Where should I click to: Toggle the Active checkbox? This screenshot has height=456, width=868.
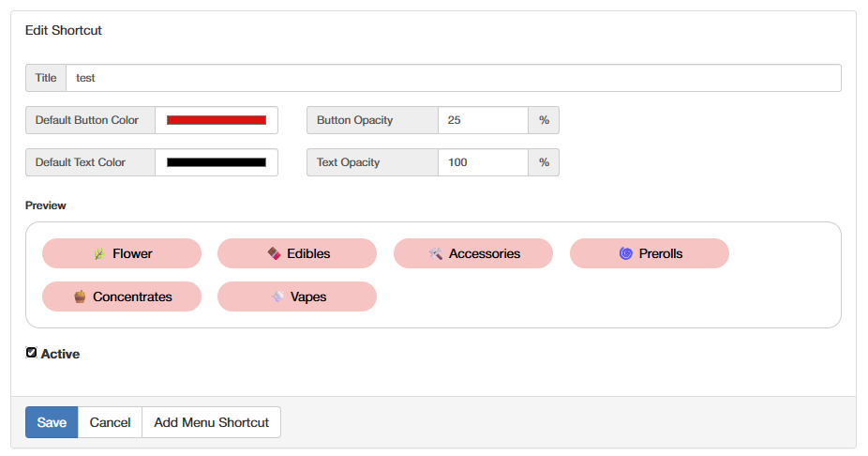(31, 353)
